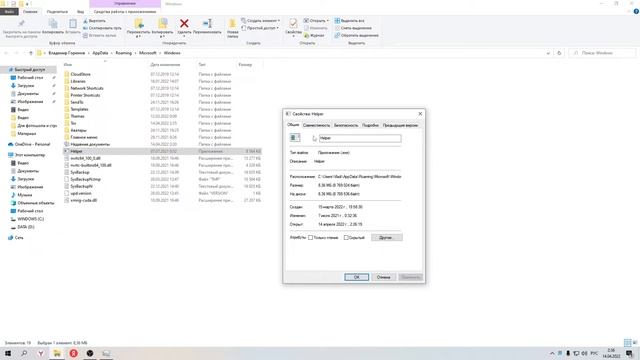Screen dimensions: 640x360
Task: Click OK in the Properties dialog
Action: pyautogui.click(x=356, y=277)
